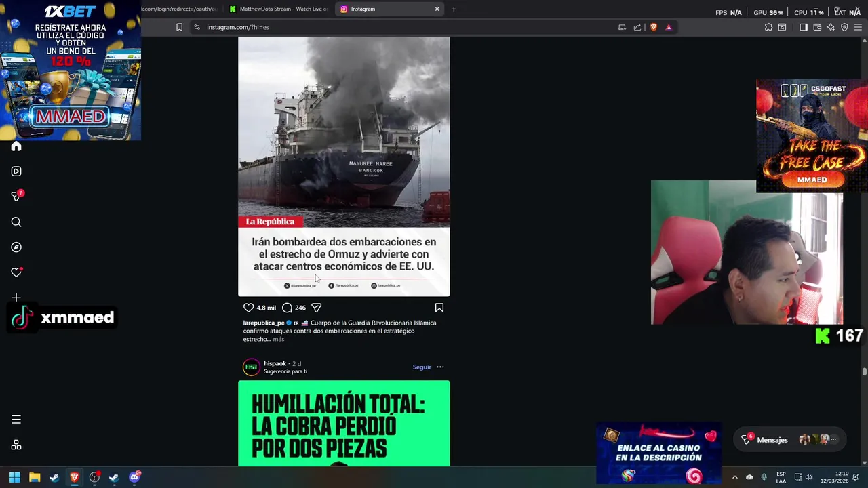The height and width of the screenshot is (488, 868).
Task: Open Brave Shields lion icon
Action: (x=654, y=27)
